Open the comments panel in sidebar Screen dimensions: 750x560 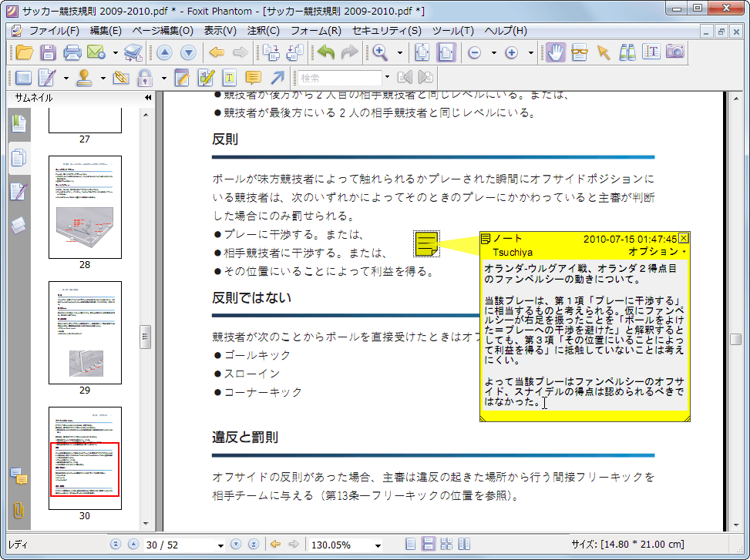18,475
